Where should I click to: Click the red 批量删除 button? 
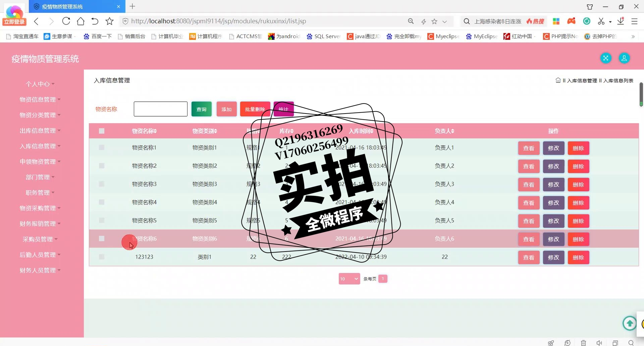point(255,109)
